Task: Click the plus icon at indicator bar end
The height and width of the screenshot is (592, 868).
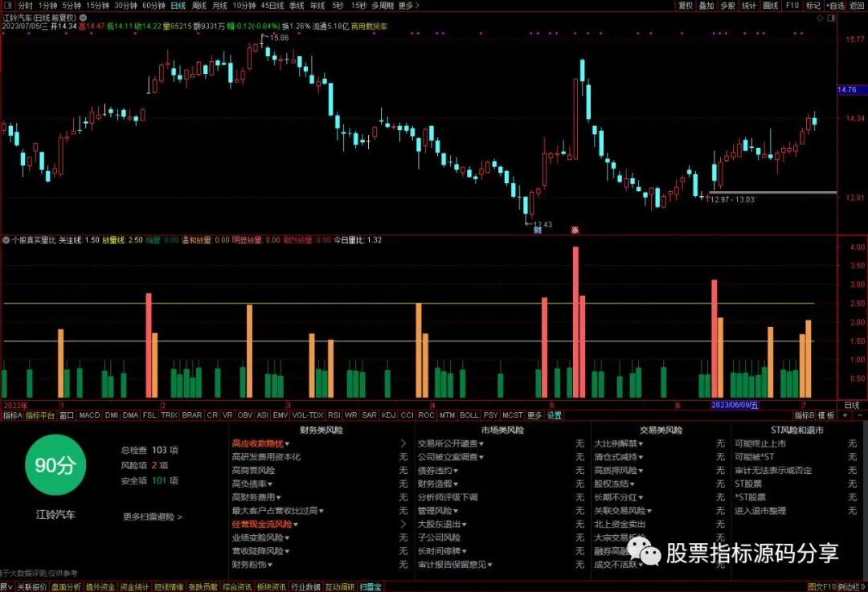Action: 845,415
